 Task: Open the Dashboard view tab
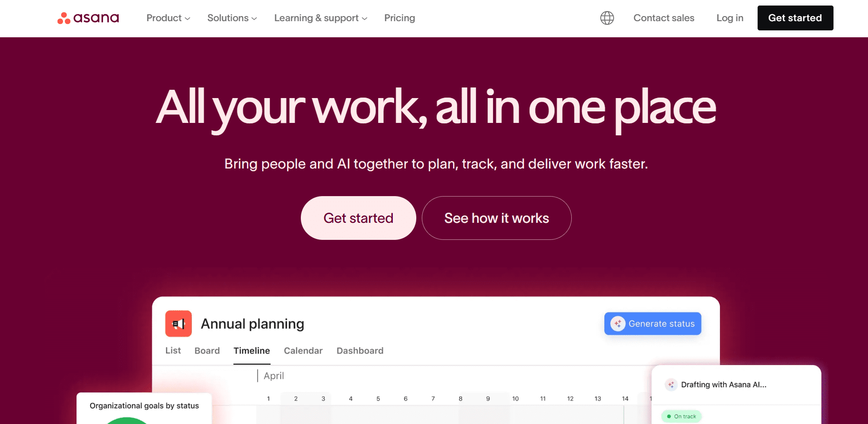360,350
